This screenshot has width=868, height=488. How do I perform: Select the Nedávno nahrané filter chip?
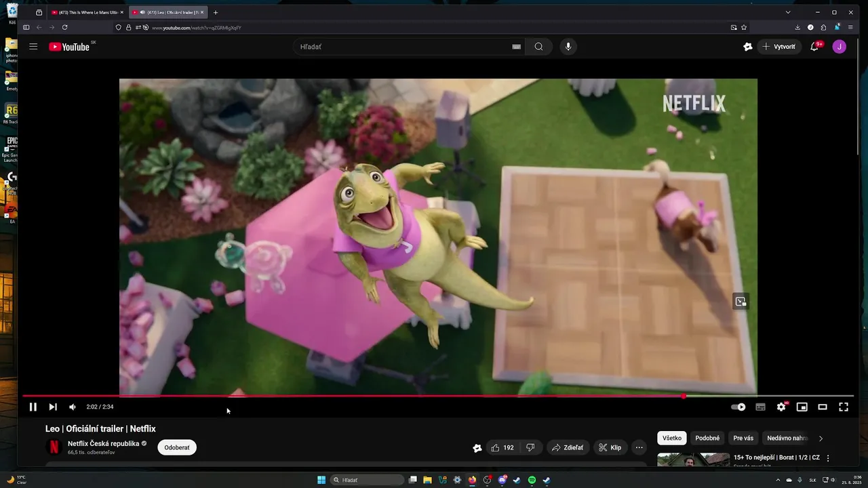[x=787, y=438]
